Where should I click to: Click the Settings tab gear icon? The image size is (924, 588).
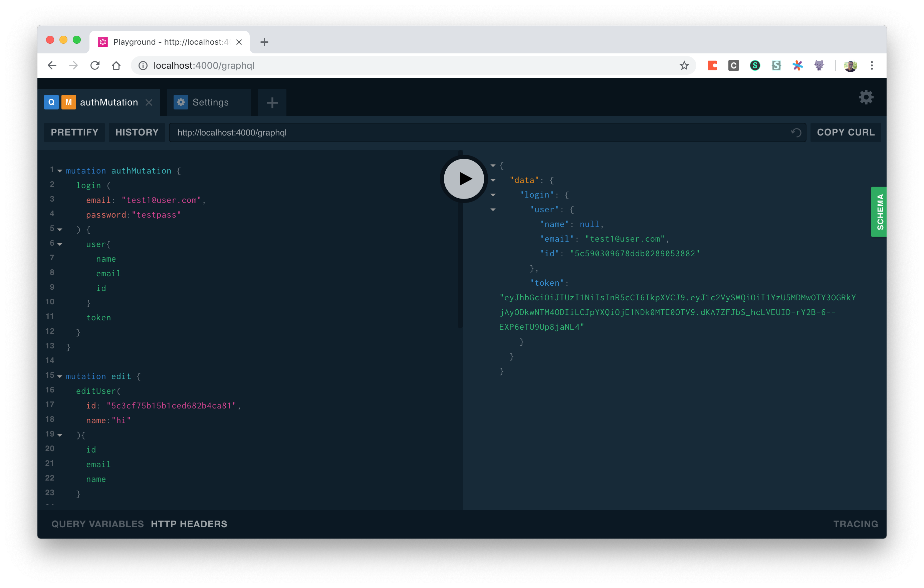(181, 102)
